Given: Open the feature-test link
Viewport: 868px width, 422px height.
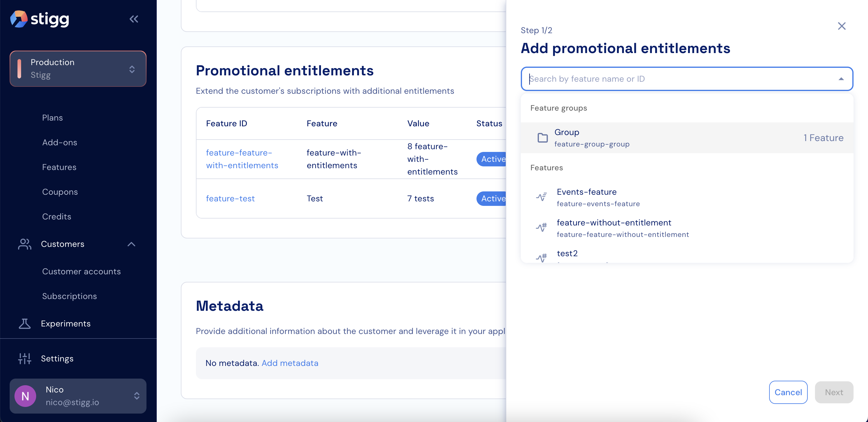Looking at the screenshot, I should pos(230,199).
